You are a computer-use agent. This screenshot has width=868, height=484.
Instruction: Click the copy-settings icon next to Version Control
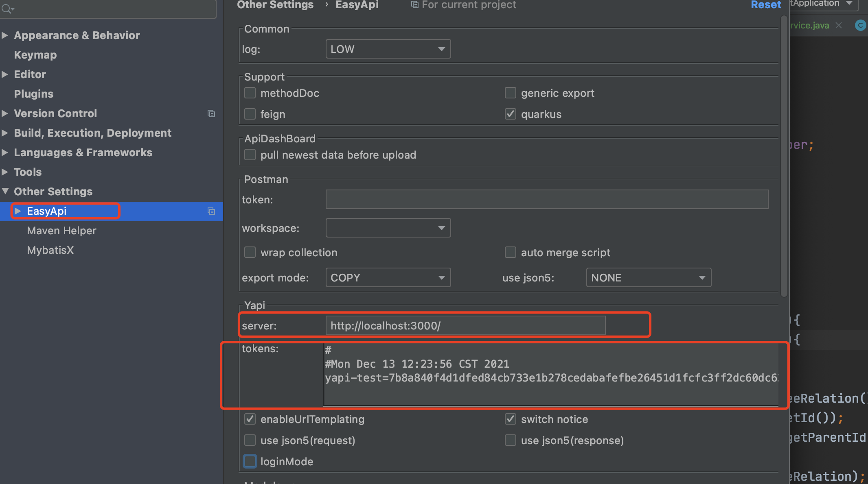[211, 113]
